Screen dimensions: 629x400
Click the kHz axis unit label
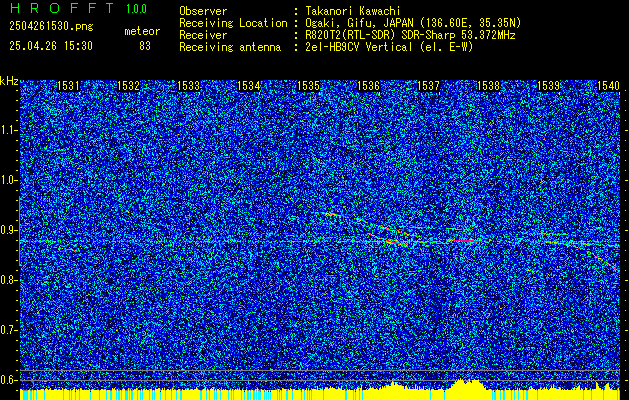coord(9,81)
